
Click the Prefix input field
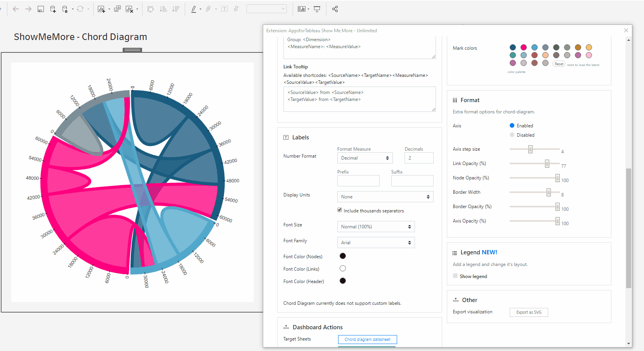(x=358, y=181)
